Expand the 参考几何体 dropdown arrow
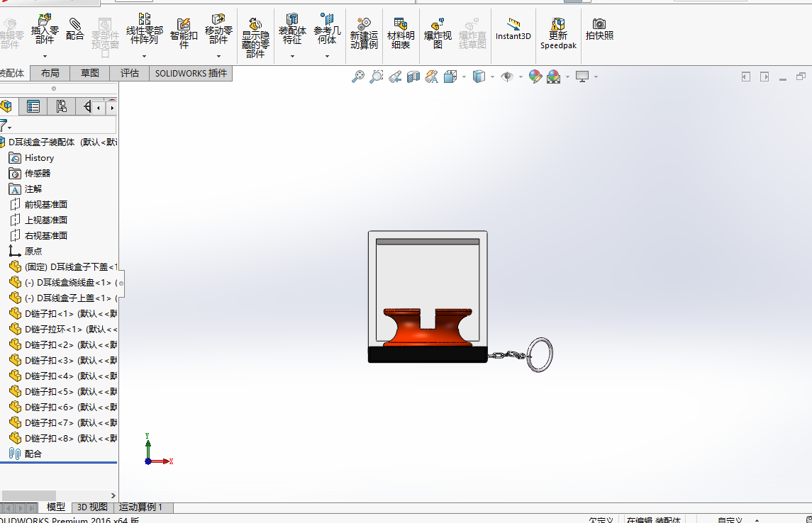 (x=327, y=56)
